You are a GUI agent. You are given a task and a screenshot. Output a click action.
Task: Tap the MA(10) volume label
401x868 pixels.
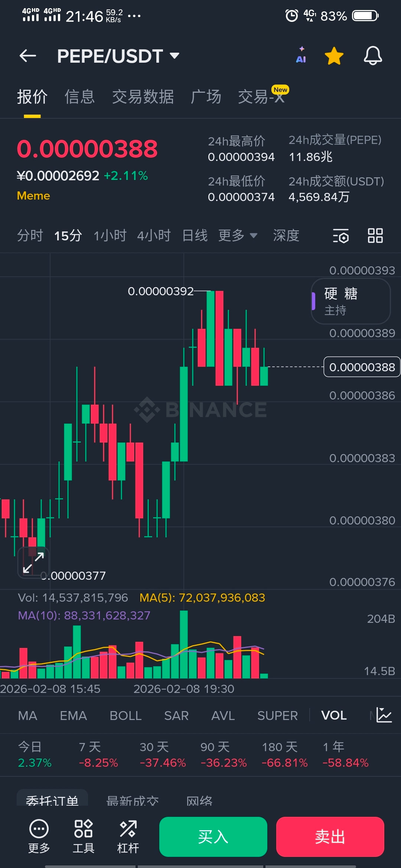(x=84, y=615)
